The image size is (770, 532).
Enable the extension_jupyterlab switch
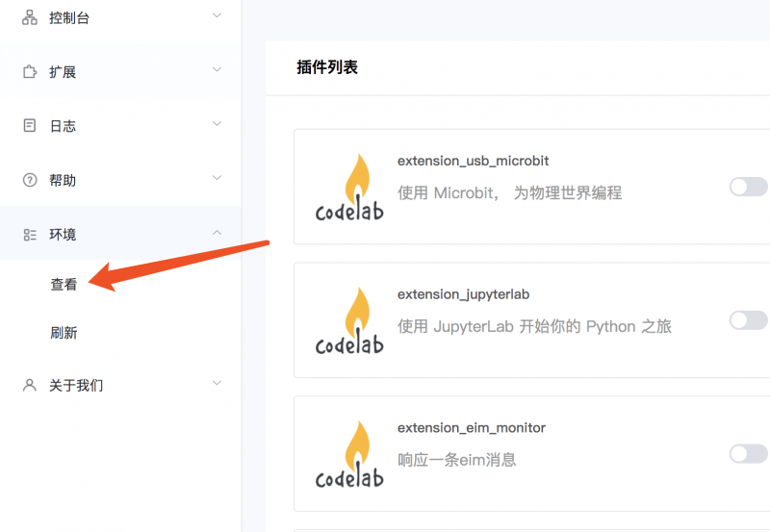[x=749, y=320]
